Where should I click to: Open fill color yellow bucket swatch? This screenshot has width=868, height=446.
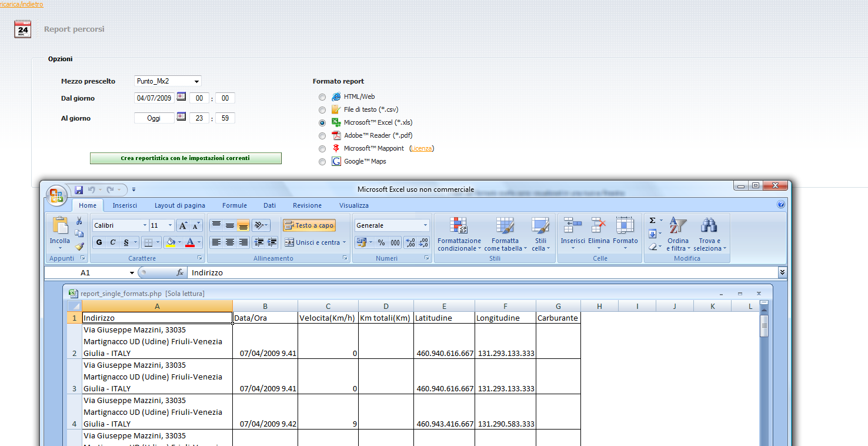coord(170,242)
